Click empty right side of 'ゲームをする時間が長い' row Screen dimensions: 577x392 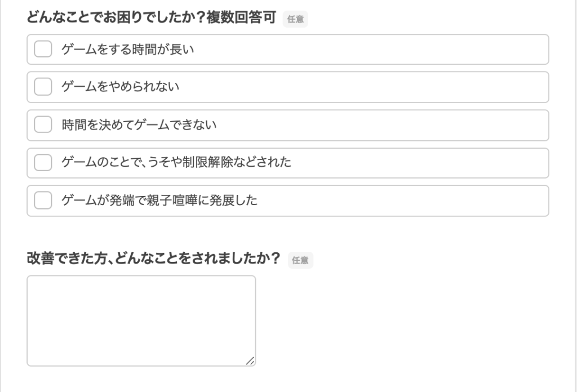point(405,49)
